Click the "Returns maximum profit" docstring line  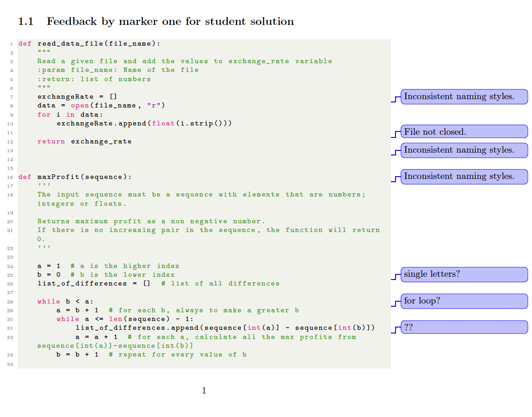(151, 221)
